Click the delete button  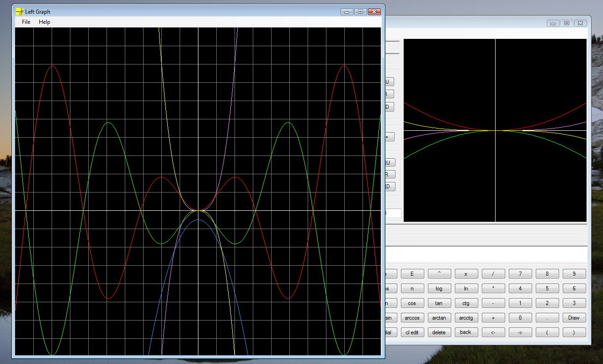[439, 332]
